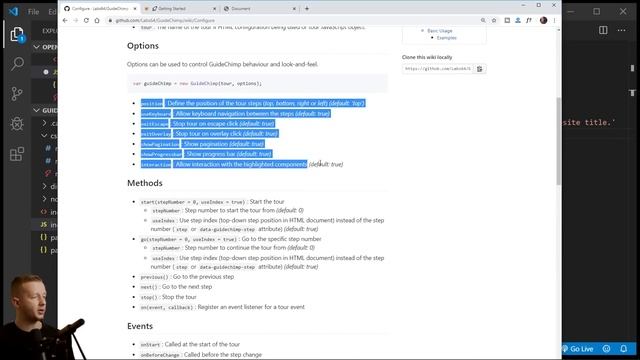The height and width of the screenshot is (360, 640).
Task: Open VS Code Run and Debug icon
Action: 17,123
